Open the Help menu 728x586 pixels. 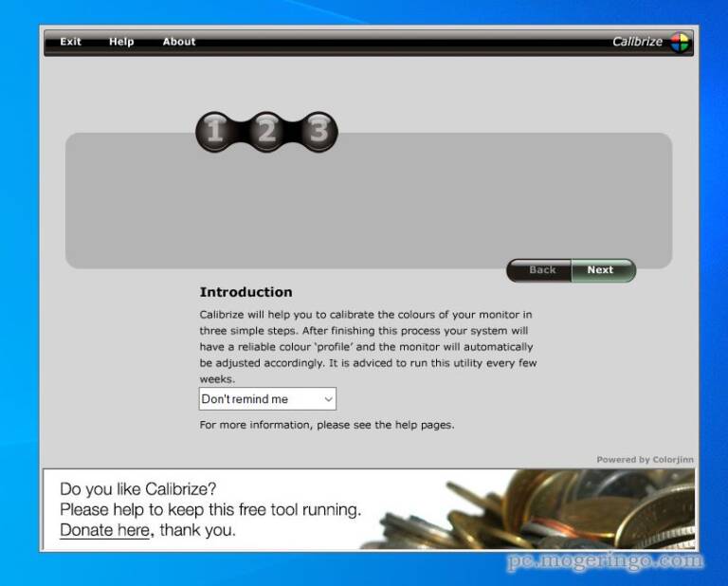click(x=121, y=42)
